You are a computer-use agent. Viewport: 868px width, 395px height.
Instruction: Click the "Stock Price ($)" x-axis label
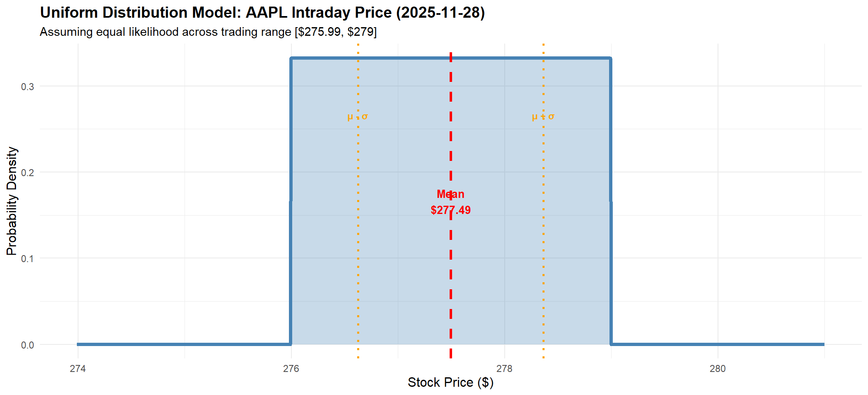(450, 382)
